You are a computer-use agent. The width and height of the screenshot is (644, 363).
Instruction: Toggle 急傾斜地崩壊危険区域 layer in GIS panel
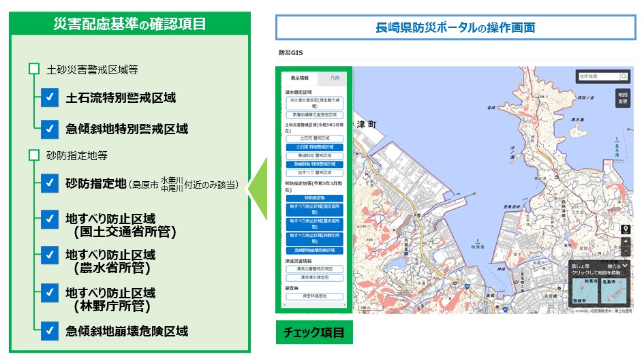point(315,250)
